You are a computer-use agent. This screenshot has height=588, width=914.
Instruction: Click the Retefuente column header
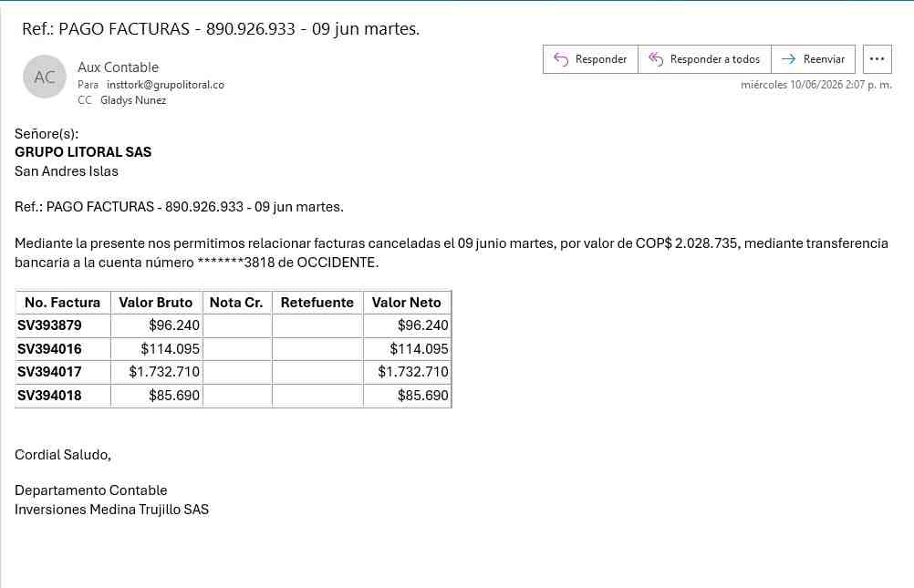317,303
